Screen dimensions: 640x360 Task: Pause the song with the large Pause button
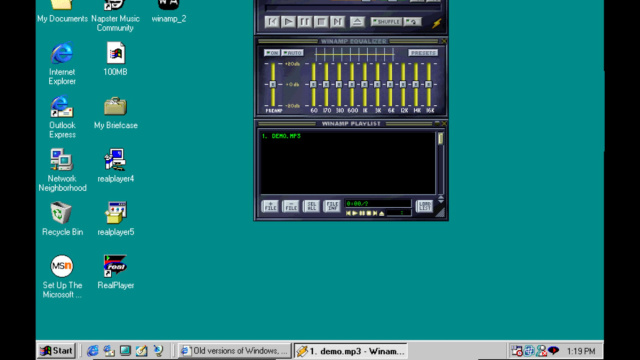tap(304, 22)
